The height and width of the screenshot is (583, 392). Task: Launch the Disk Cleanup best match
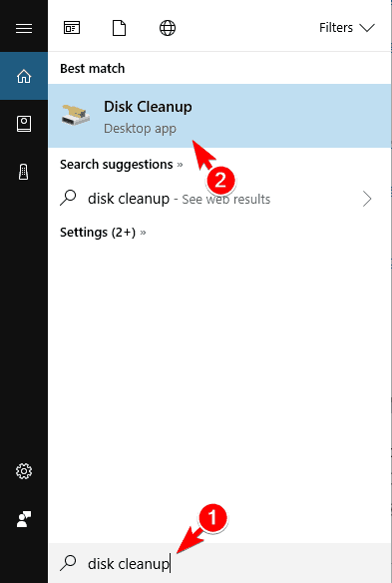(x=219, y=116)
